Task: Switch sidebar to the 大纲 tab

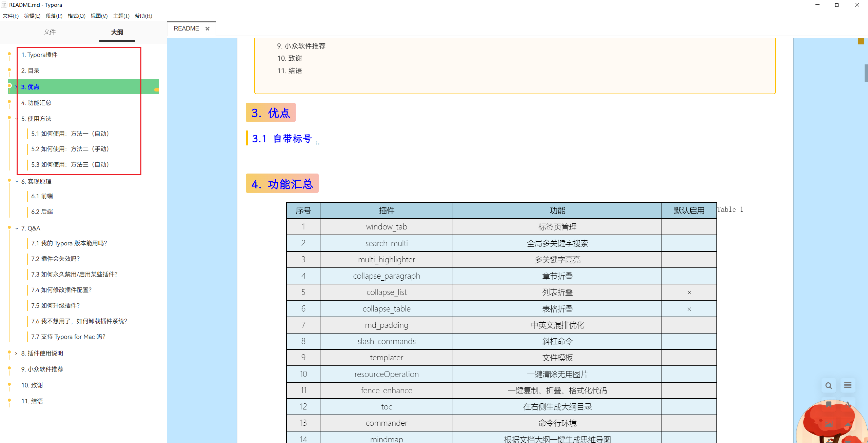Action: pos(117,32)
